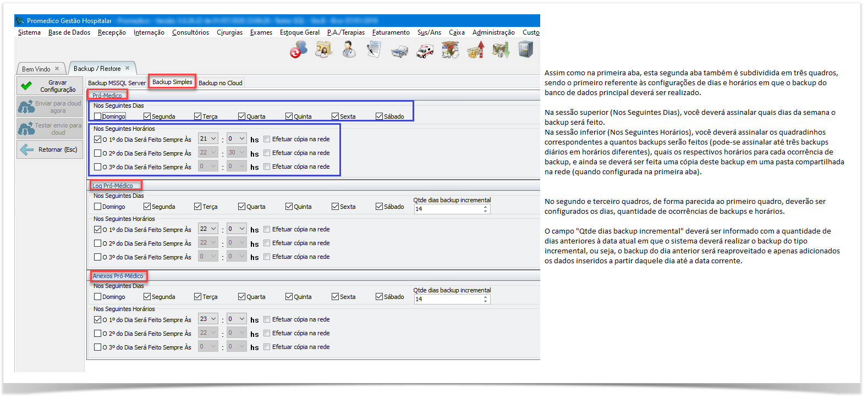Click the Gravar Configuração button
The height and width of the screenshot is (399, 868).
point(50,86)
